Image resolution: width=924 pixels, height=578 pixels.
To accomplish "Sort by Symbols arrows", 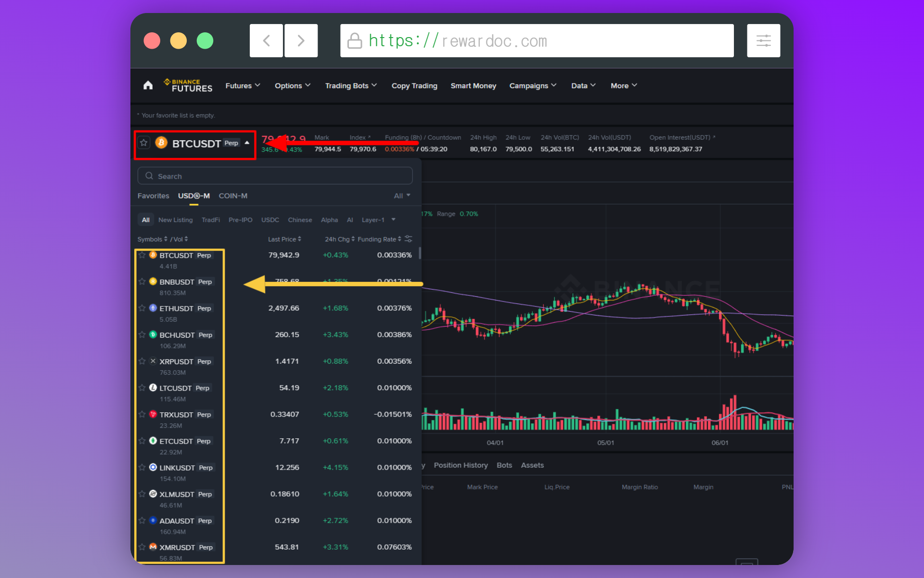I will click(x=166, y=239).
